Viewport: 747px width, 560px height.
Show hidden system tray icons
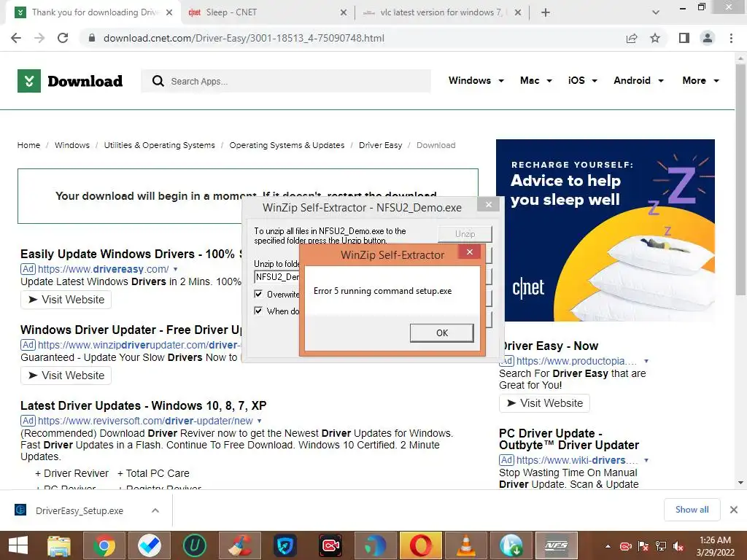(608, 546)
